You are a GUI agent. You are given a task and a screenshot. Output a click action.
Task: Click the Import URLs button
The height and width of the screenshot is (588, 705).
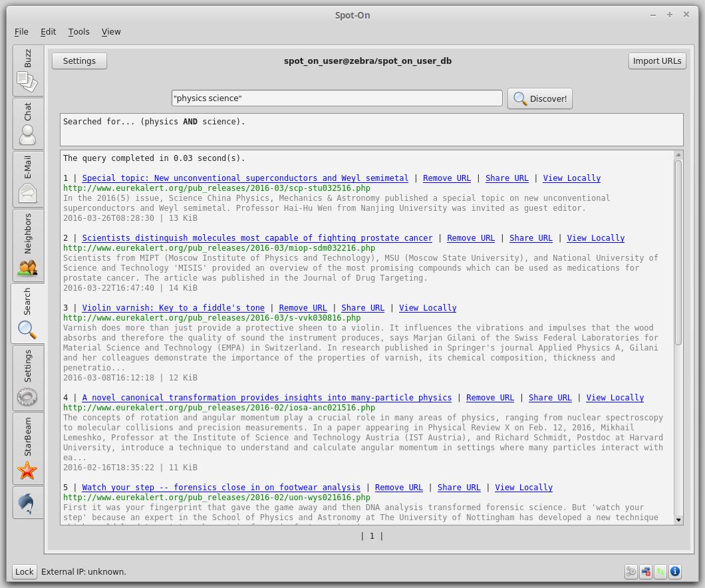point(656,61)
